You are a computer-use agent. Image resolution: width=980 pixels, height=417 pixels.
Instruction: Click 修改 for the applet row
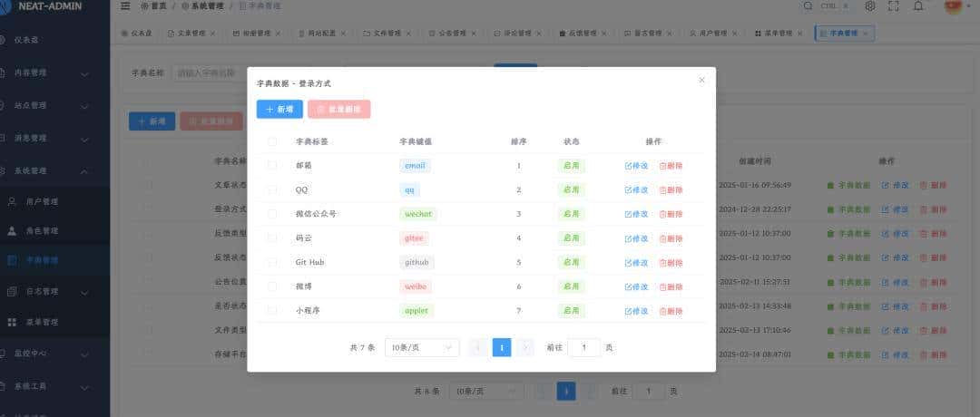(636, 311)
